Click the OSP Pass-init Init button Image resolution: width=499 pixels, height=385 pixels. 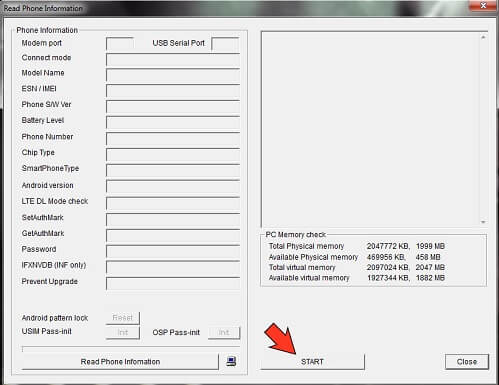[x=224, y=332]
